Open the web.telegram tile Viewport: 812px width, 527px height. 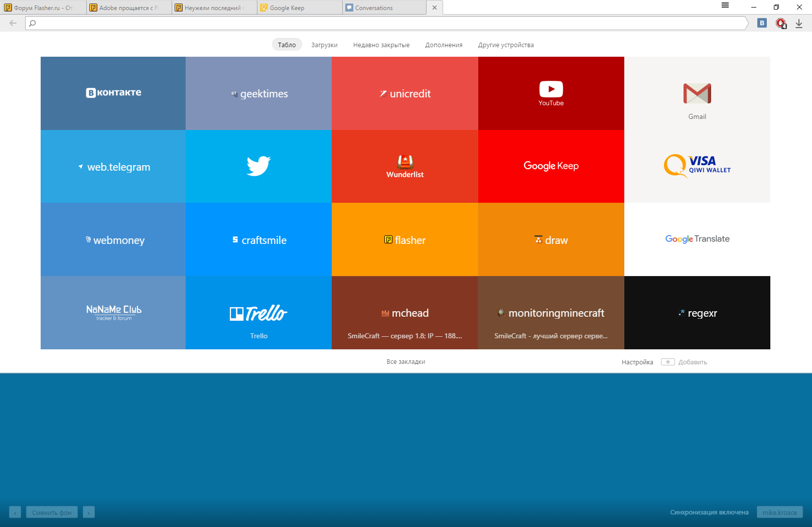[113, 167]
